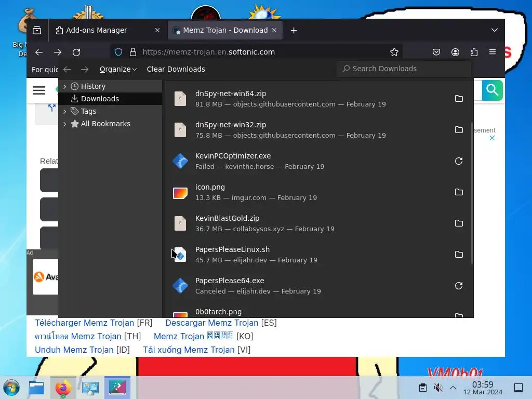Go back in Library window

[x=67, y=69]
